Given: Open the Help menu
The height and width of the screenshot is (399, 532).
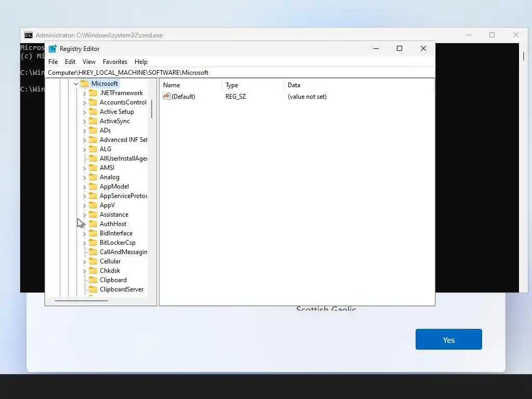Looking at the screenshot, I should 141,62.
